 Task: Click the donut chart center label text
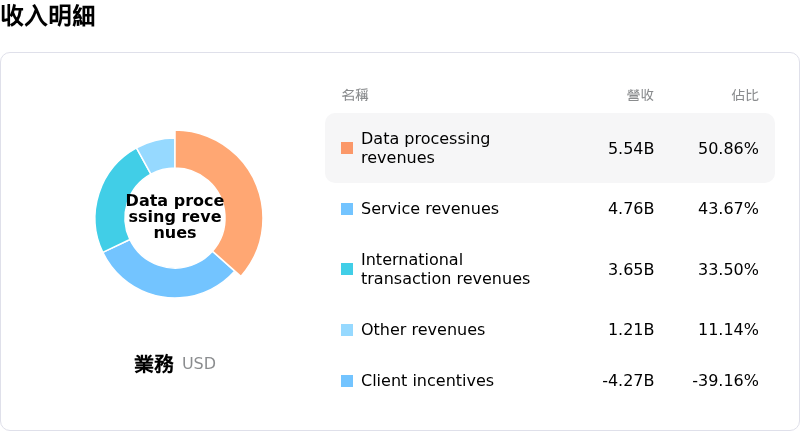point(175,216)
